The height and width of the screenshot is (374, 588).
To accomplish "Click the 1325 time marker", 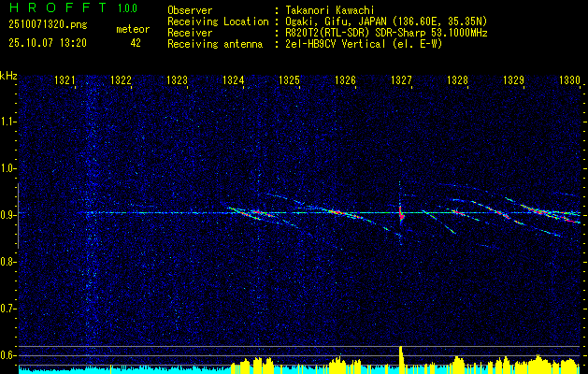I will point(290,79).
